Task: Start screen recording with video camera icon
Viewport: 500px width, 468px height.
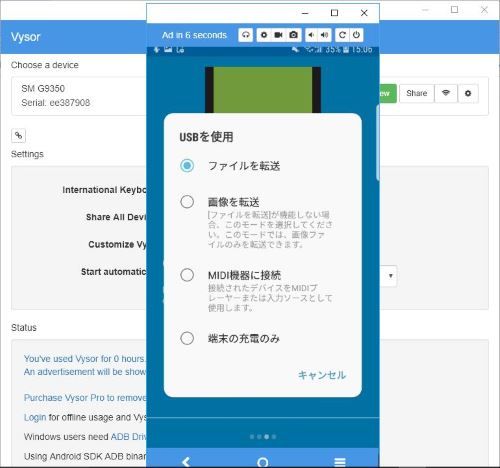Action: point(278,35)
